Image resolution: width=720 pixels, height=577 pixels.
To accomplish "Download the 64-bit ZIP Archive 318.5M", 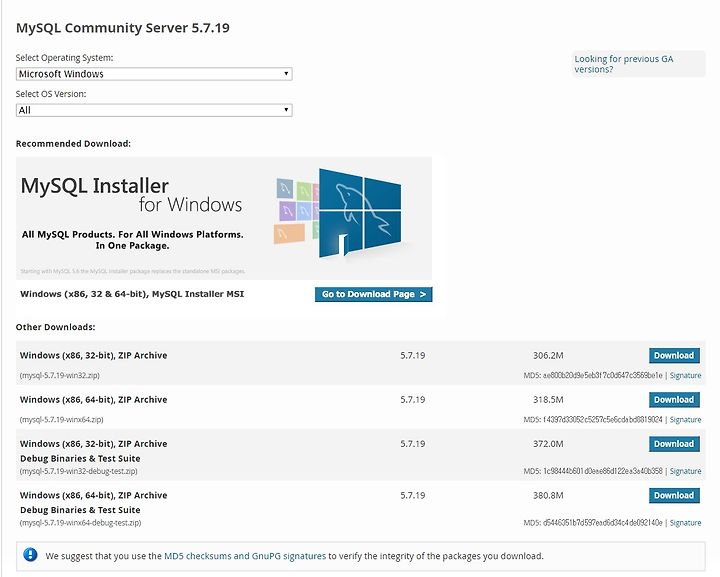I will click(x=674, y=399).
